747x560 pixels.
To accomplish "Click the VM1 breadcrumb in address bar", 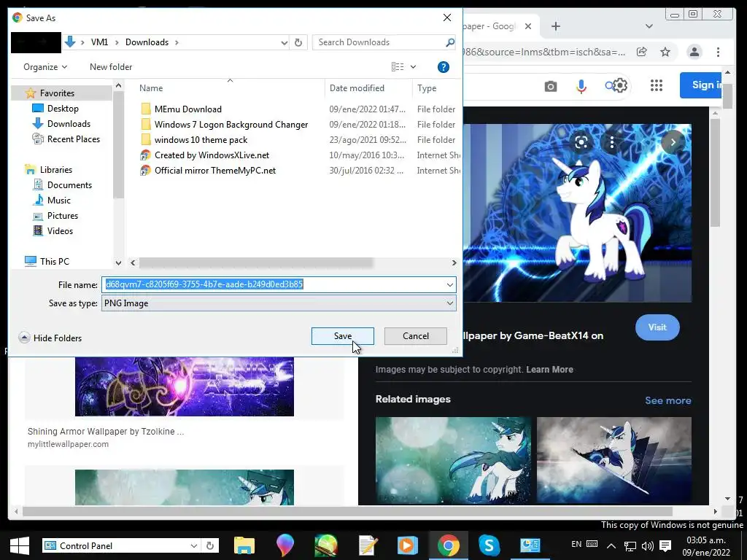I will pyautogui.click(x=99, y=42).
